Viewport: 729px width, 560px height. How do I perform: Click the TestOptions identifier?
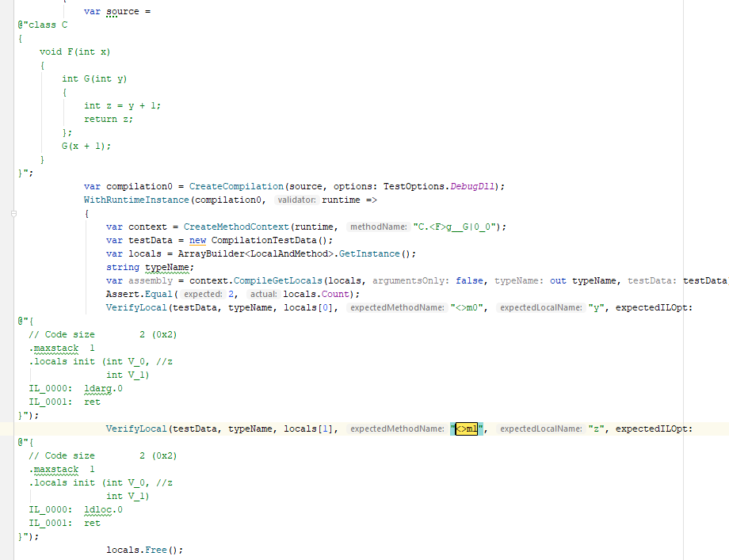click(414, 186)
